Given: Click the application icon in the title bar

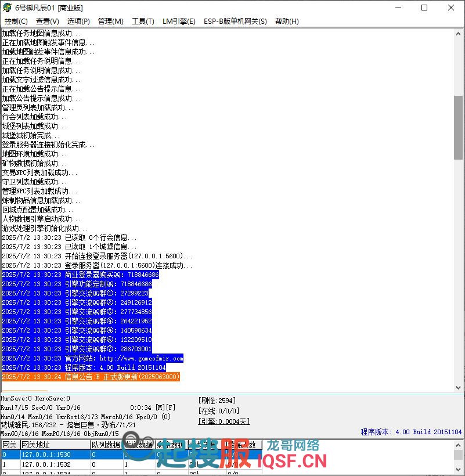Looking at the screenshot, I should coord(8,8).
